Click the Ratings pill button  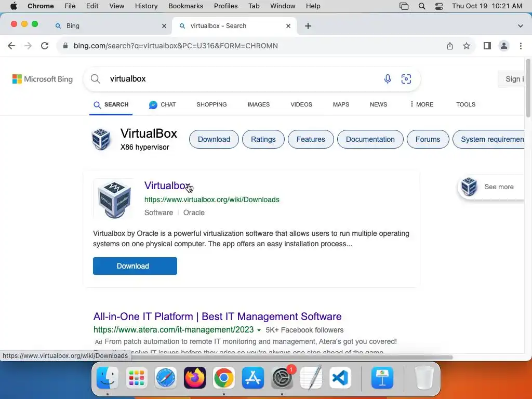[263, 139]
